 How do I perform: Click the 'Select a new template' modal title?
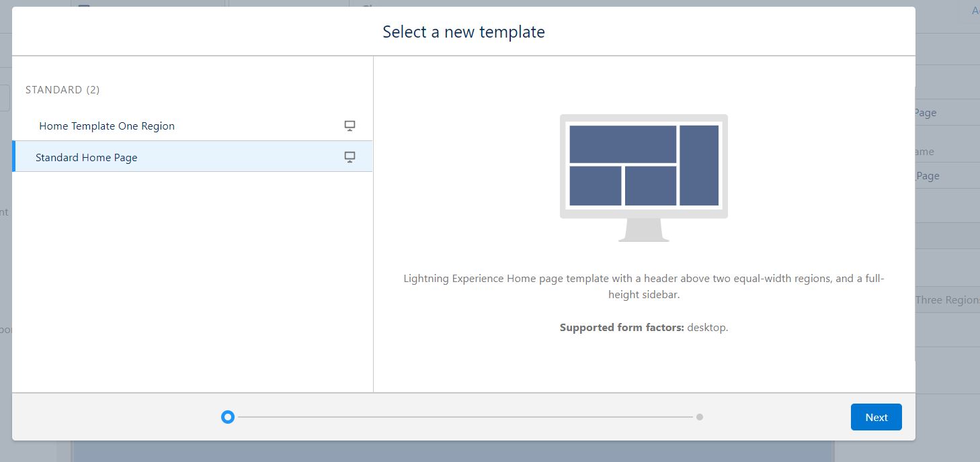[x=464, y=32]
